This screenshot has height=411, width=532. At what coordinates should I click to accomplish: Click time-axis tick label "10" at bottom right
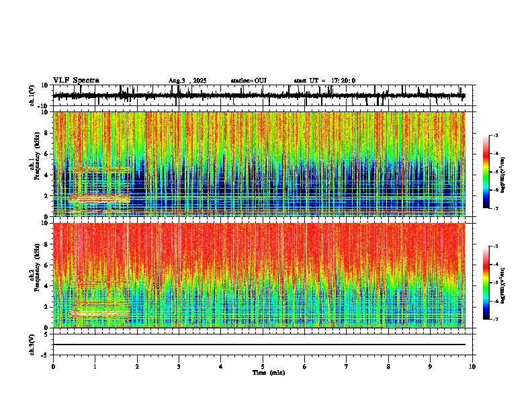coord(472,367)
